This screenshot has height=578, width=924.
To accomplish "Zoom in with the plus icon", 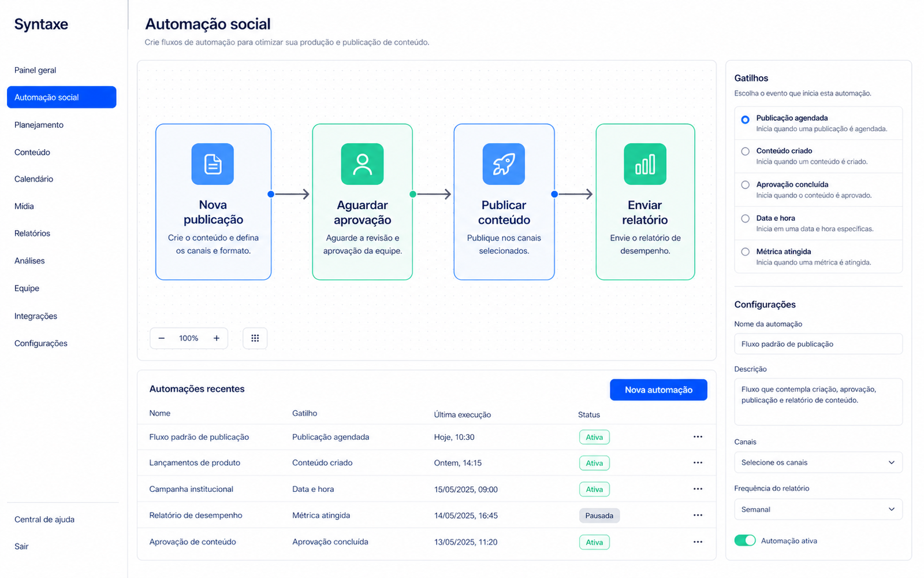I will click(217, 338).
